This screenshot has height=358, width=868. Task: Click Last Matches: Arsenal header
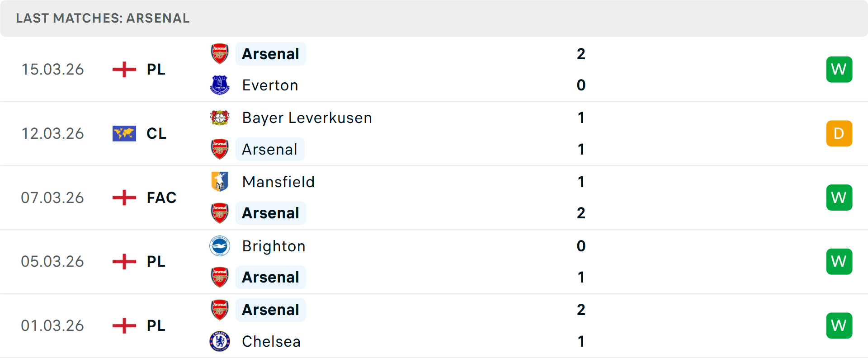tap(103, 18)
